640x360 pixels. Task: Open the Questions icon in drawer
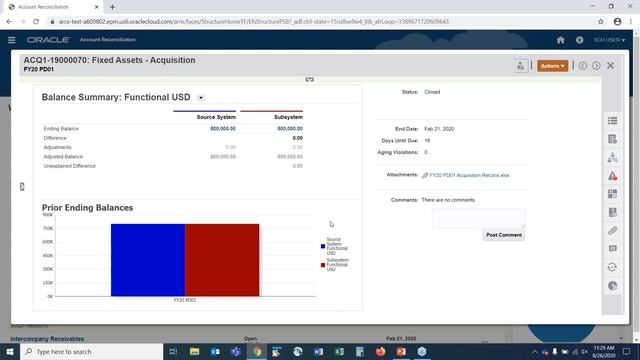coord(612,212)
